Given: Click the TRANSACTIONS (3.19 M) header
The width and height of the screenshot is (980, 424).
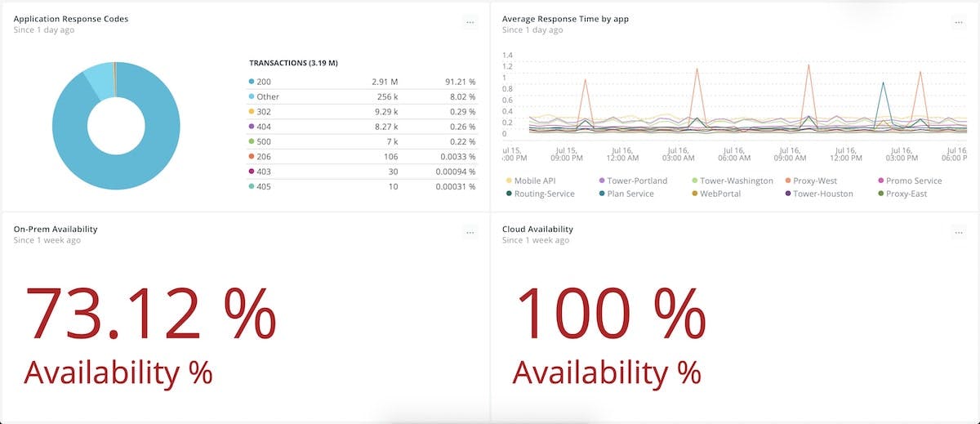Looking at the screenshot, I should point(293,63).
